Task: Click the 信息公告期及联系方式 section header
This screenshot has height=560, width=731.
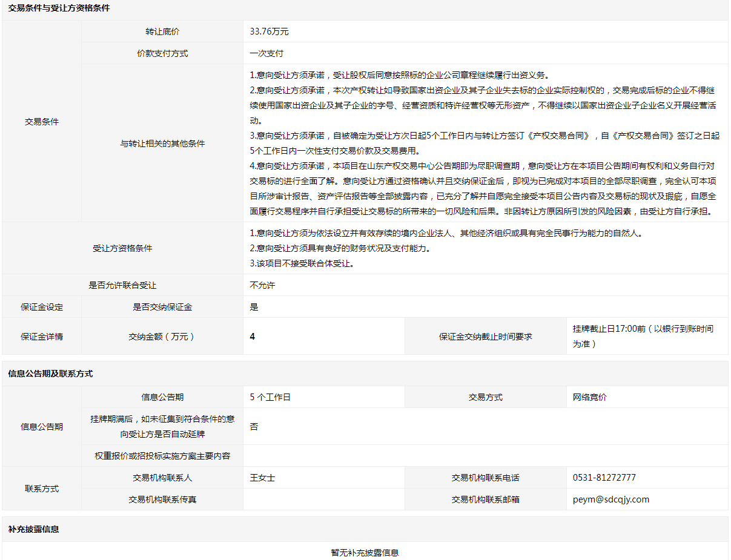Action: point(50,374)
